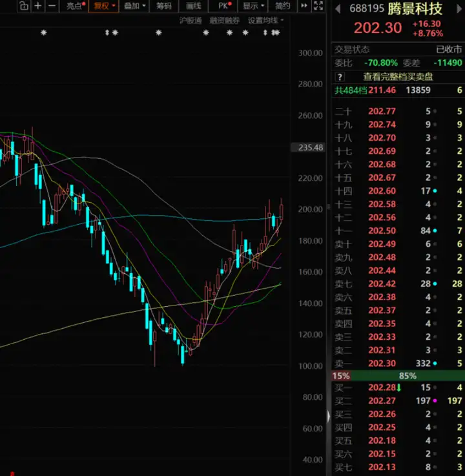Expand more tools with double-arrow icon
This screenshot has height=476, width=465.
pos(304,5)
